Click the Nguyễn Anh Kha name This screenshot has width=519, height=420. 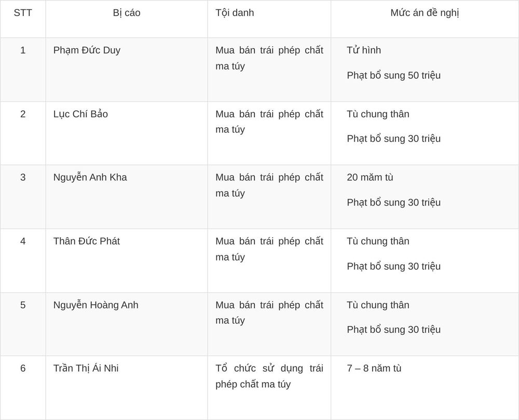click(90, 178)
